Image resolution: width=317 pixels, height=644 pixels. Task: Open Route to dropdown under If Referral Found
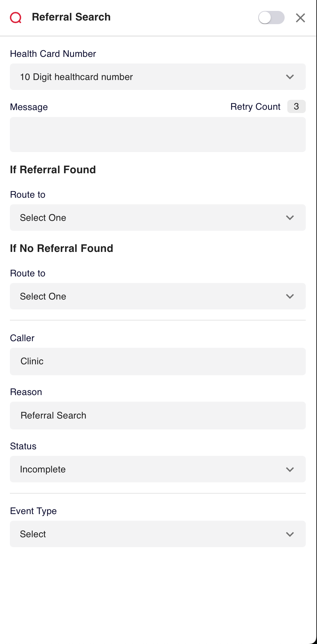tap(158, 218)
